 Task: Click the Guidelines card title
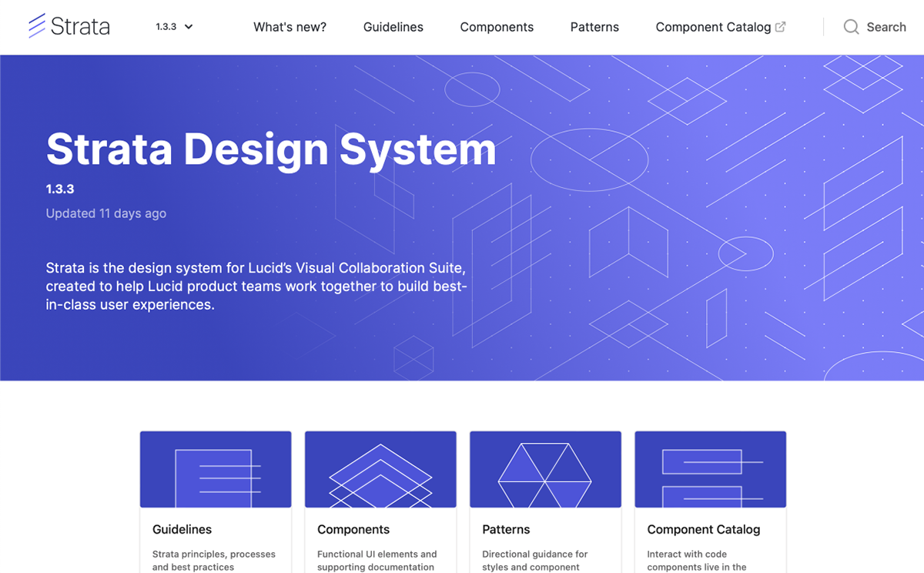[182, 530]
